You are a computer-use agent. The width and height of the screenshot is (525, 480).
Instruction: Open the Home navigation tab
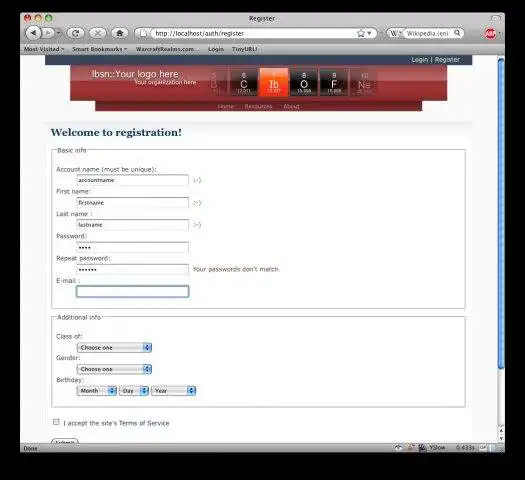click(x=225, y=106)
